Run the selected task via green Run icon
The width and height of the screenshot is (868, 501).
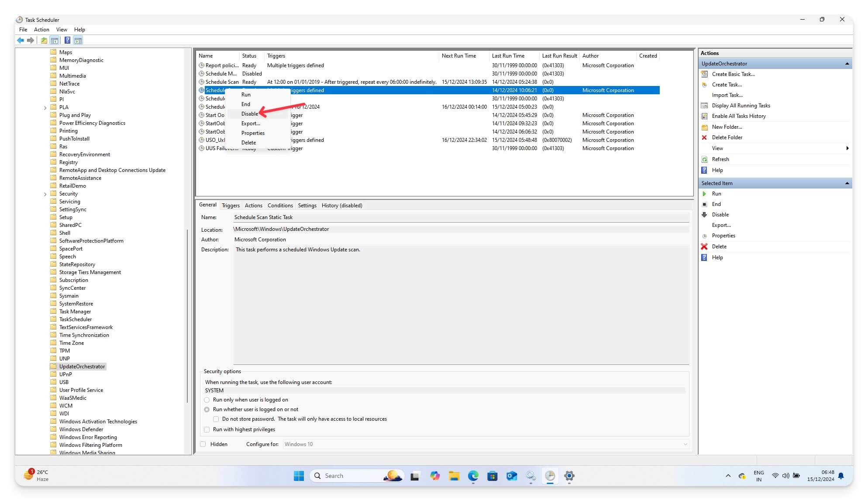705,193
